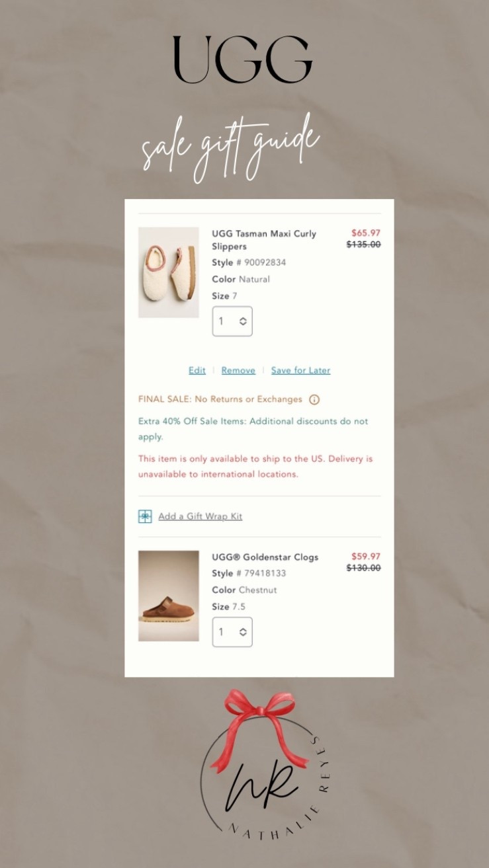This screenshot has height=868, width=489.
Task: Add a Gift Wrap Kit
Action: click(200, 516)
